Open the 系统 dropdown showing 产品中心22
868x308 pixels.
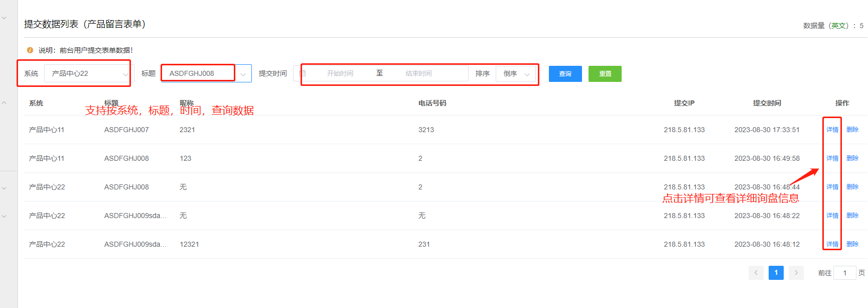click(x=89, y=74)
